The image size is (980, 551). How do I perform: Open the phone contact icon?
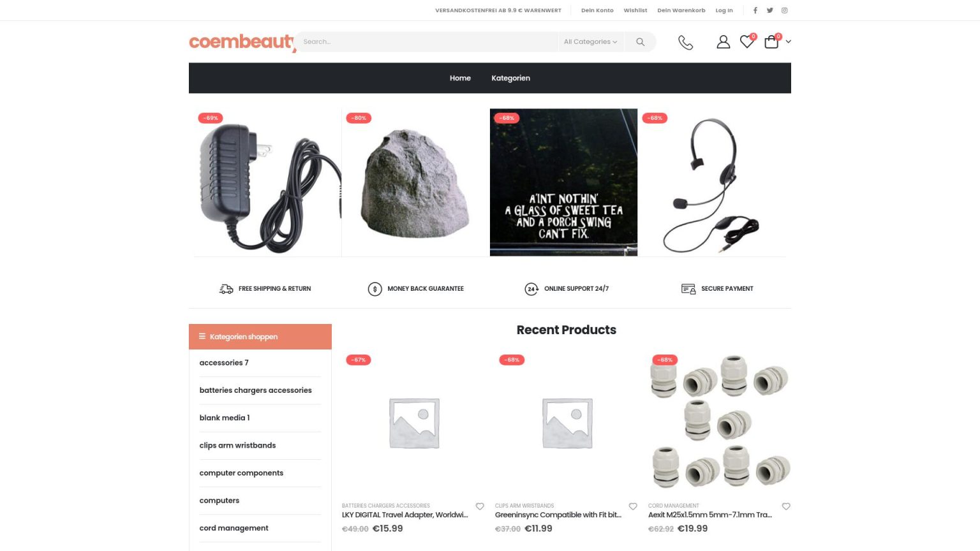[x=685, y=42]
